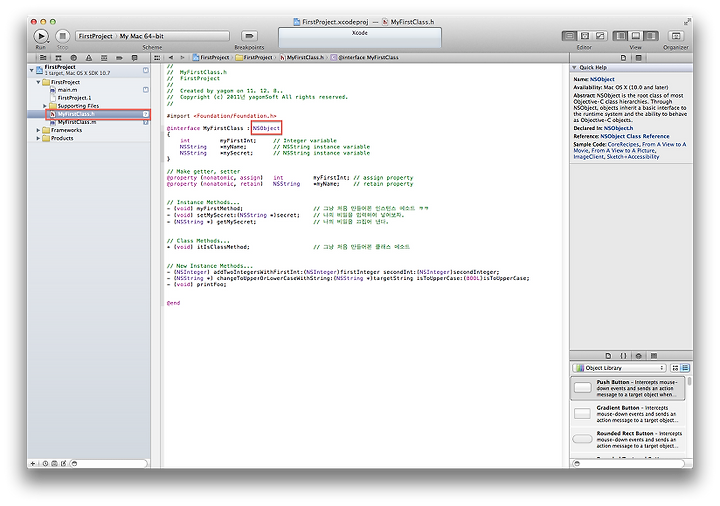Viewport: 720px width, 506px height.
Task: Show the File inspector
Action: tap(623, 58)
